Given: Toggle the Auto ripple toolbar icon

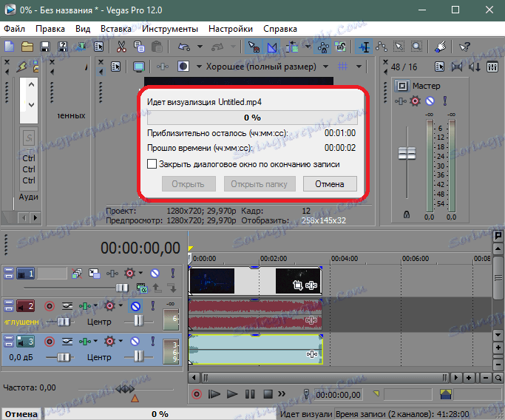Looking at the screenshot, I should tap(293, 47).
